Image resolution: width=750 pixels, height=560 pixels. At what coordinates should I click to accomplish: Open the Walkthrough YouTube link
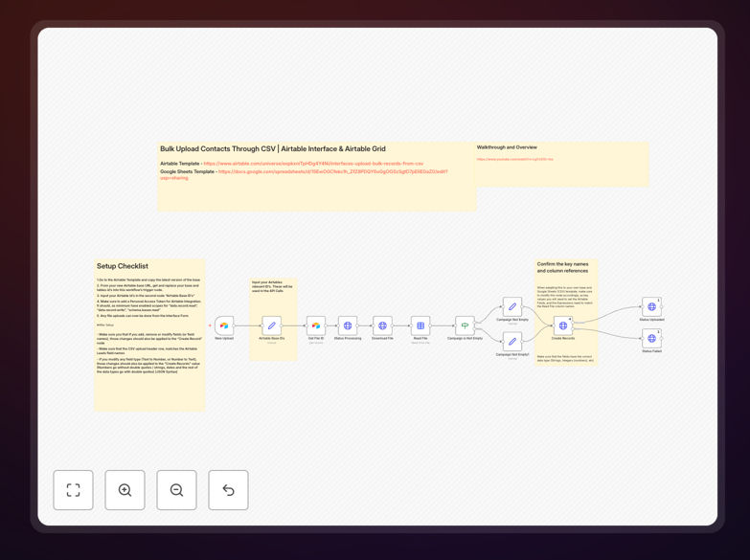tap(514, 159)
